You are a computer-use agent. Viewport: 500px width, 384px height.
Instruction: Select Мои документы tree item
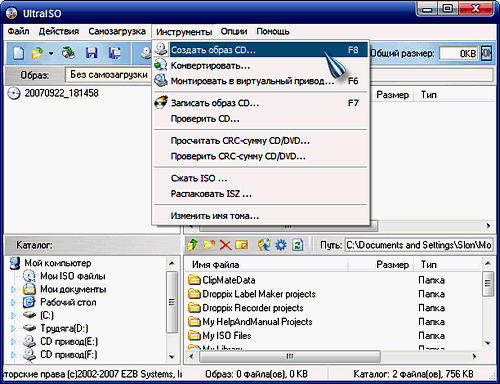(73, 289)
